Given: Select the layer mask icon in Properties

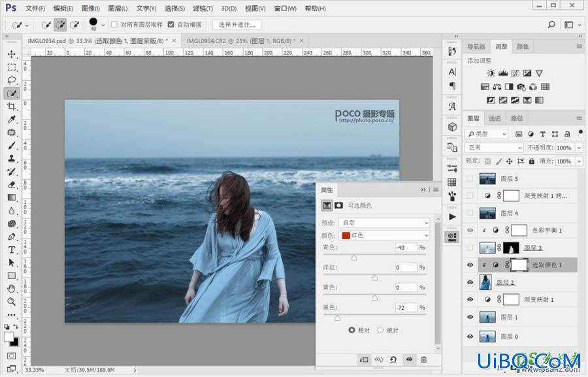Looking at the screenshot, I should pyautogui.click(x=338, y=206).
